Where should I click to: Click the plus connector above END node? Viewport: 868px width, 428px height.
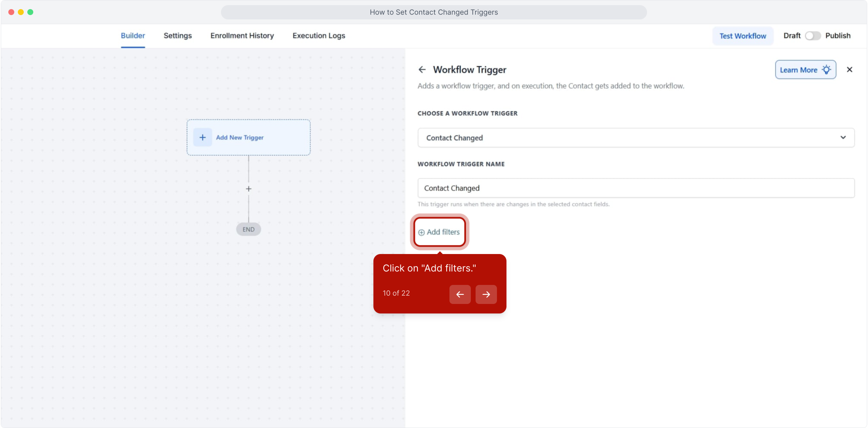click(x=249, y=189)
